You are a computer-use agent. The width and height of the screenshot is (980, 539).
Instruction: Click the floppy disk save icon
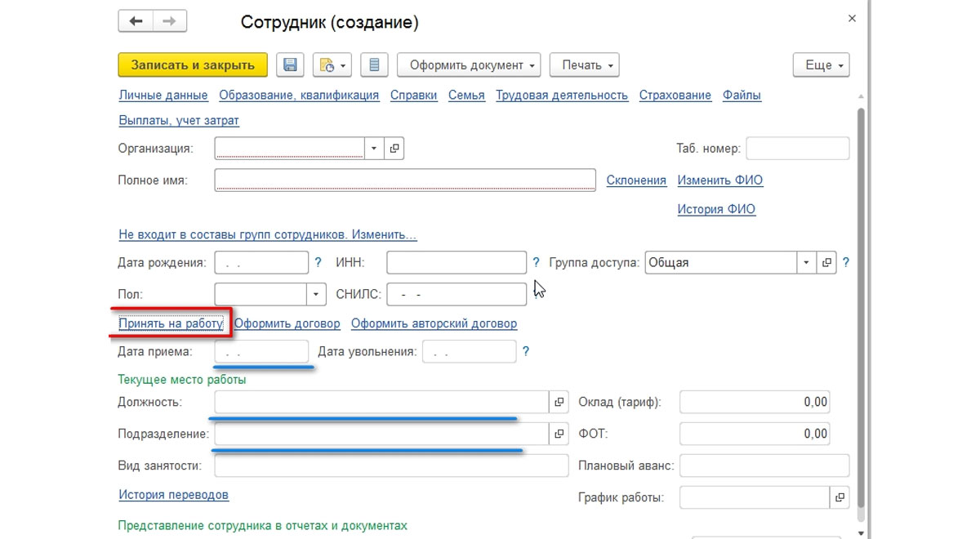tap(290, 65)
